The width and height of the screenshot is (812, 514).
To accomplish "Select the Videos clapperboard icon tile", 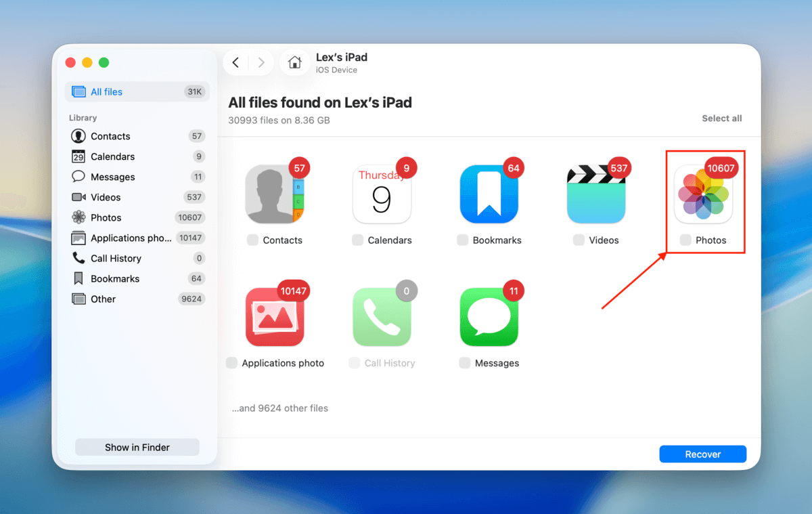I will pyautogui.click(x=595, y=193).
